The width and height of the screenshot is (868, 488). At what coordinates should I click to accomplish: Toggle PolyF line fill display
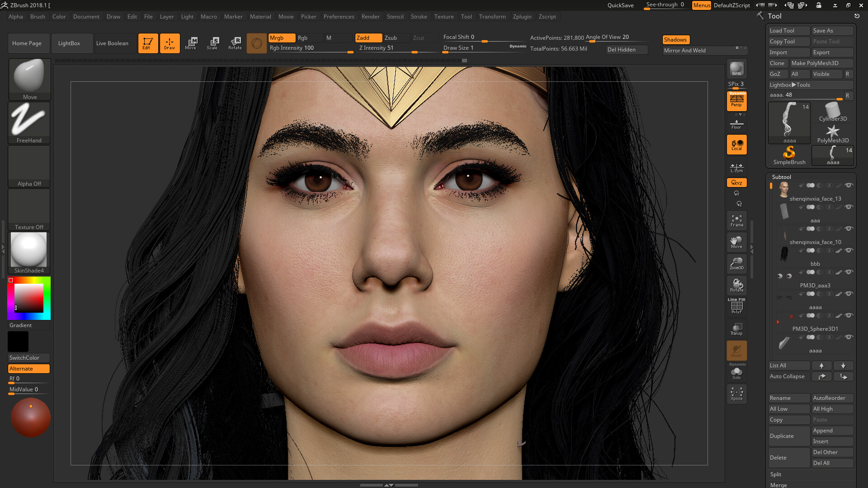[736, 306]
